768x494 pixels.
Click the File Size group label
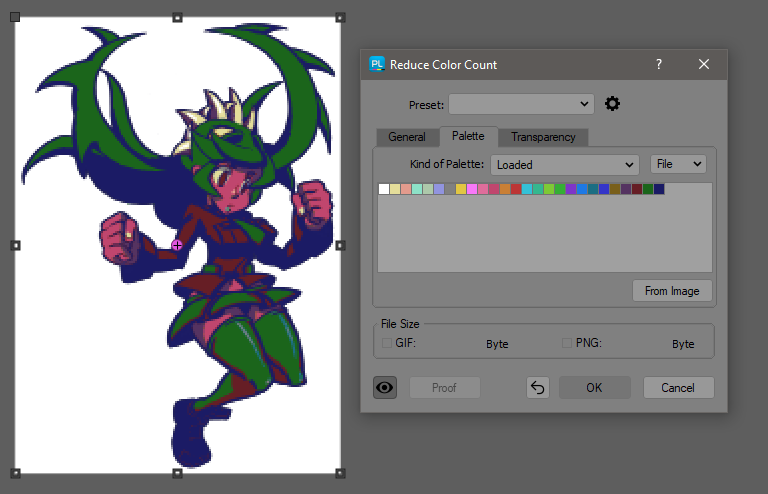tap(400, 324)
